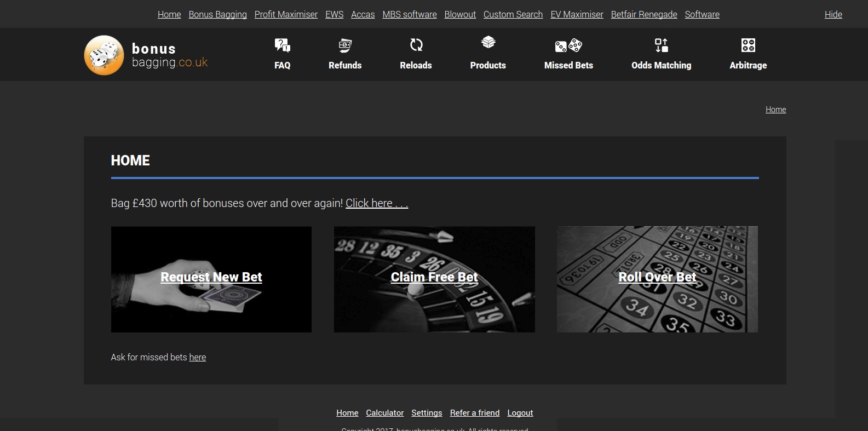Click Home in the top link bar
The image size is (868, 431).
169,14
